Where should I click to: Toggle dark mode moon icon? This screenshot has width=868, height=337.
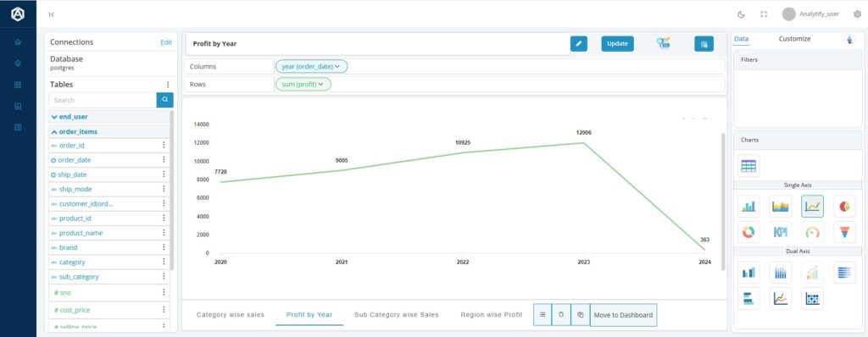741,14
